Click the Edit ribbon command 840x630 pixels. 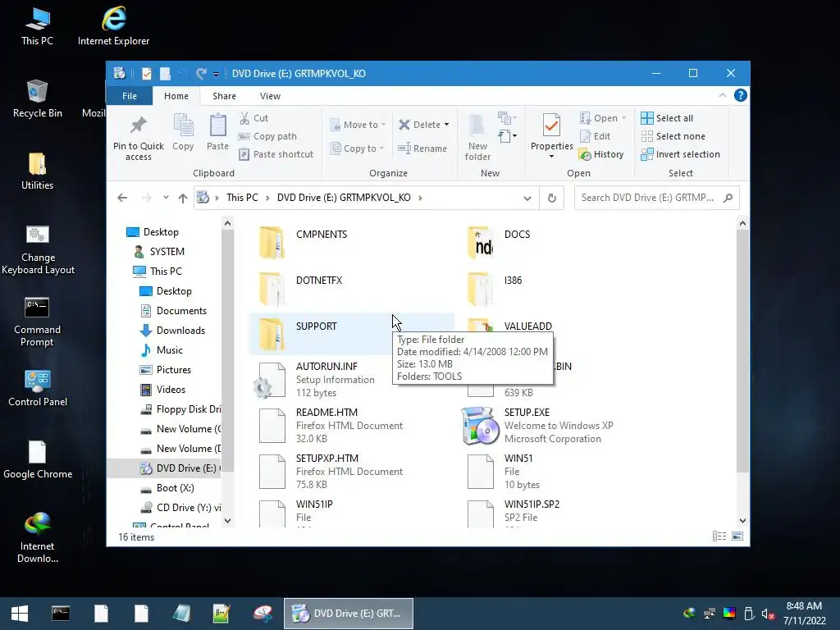(596, 136)
